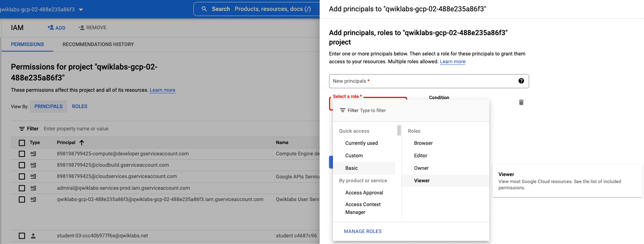The height and width of the screenshot is (244, 644).
Task: Expand the Access Approval role category
Action: (x=364, y=193)
